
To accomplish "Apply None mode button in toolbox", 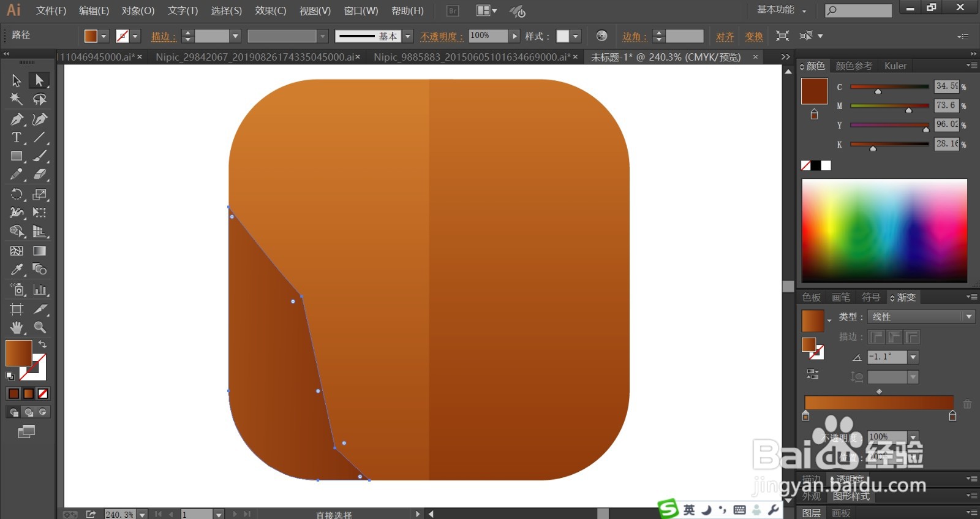I will (x=43, y=393).
